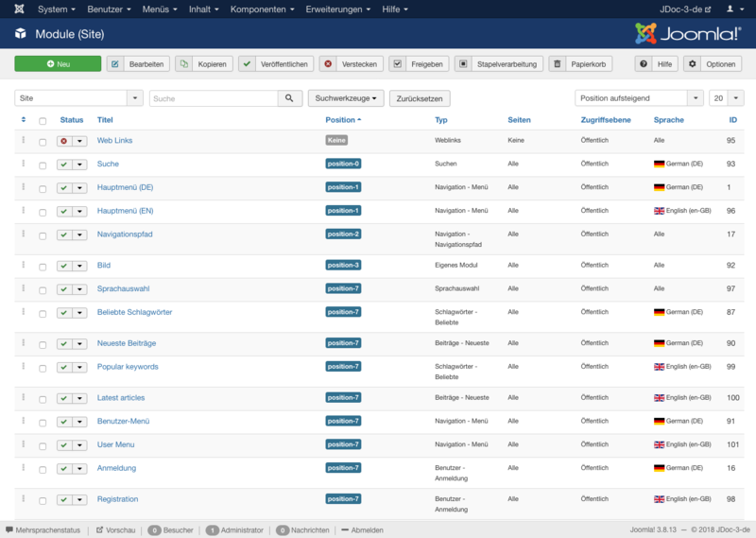Click the drag handle of the Bild row
This screenshot has height=538, width=756.
[x=23, y=265]
